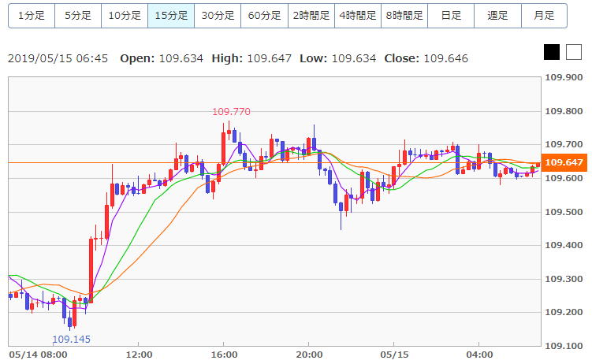Click the 109.800 price axis label

(564, 111)
